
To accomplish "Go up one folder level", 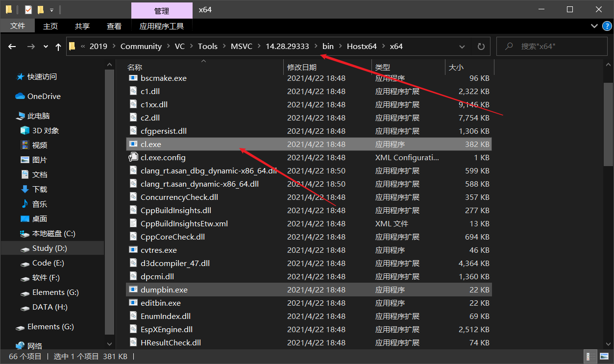I will (58, 47).
